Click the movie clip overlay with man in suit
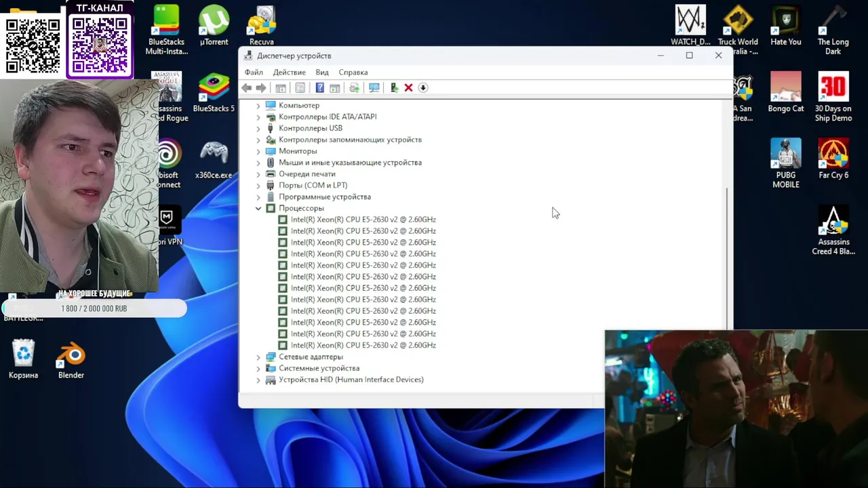 pyautogui.click(x=736, y=409)
